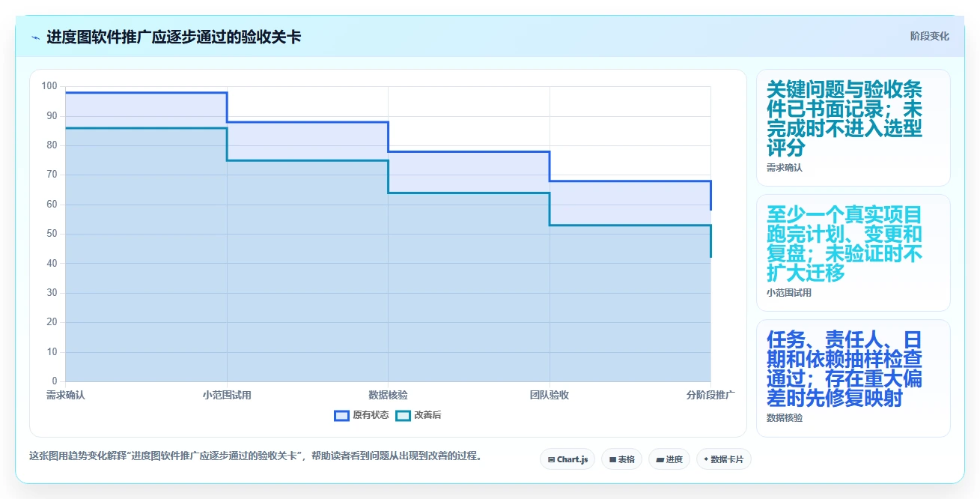Click the lightning icon beside the title
The image size is (980, 499).
click(36, 37)
